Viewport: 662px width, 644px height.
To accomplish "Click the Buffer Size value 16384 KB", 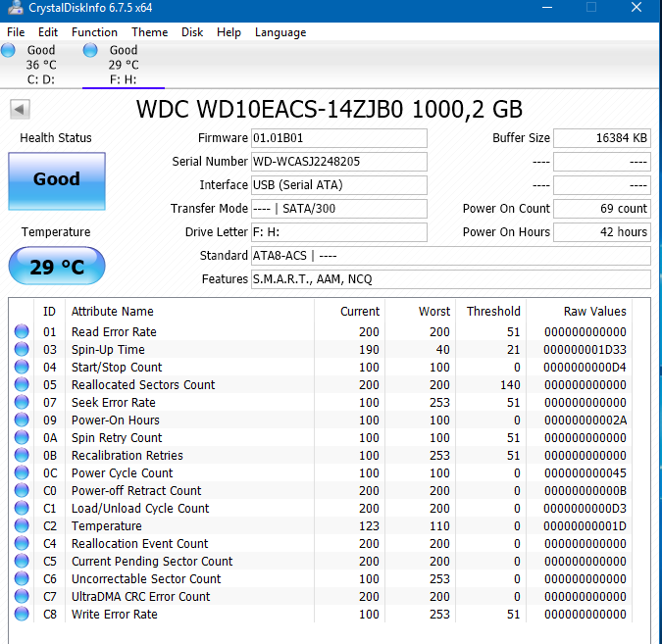I will click(x=602, y=138).
